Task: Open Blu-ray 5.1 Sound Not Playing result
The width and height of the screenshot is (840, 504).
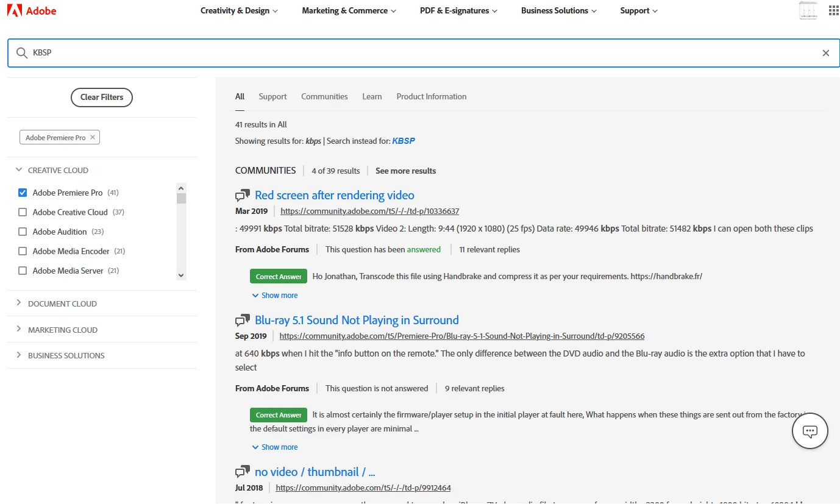Action: pos(357,320)
